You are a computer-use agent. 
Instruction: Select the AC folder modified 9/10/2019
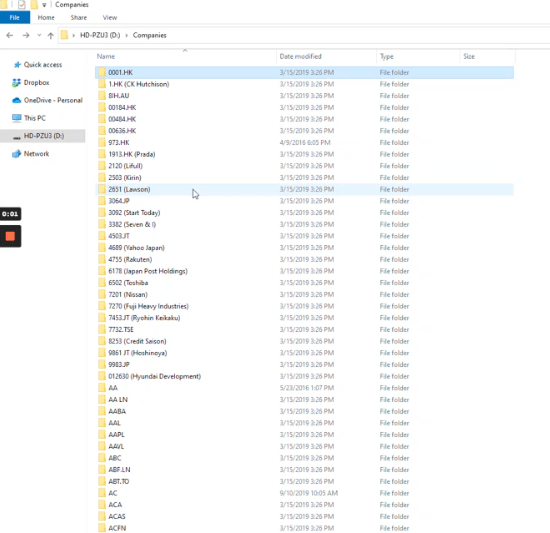click(113, 493)
